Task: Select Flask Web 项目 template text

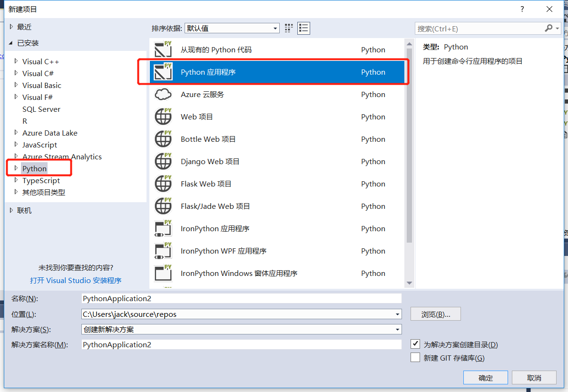Action: (206, 184)
